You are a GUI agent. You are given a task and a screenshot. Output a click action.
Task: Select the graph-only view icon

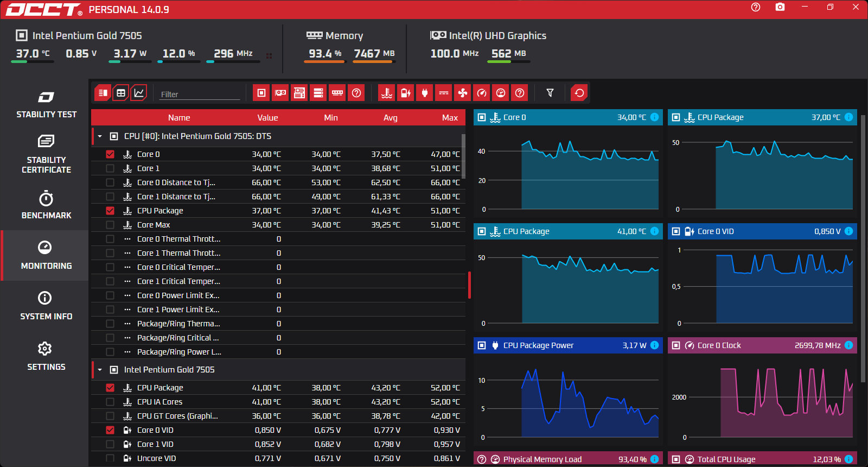[139, 93]
